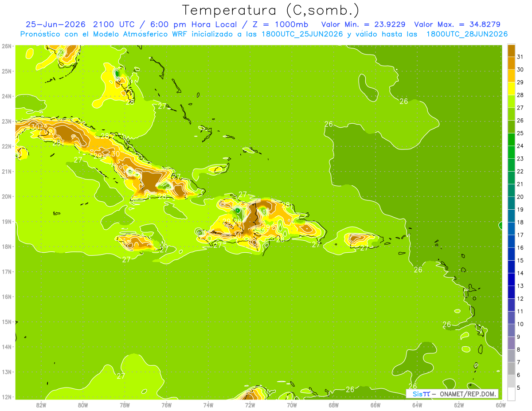
Task: Select the longitude label "74W"
Action: [x=208, y=405]
